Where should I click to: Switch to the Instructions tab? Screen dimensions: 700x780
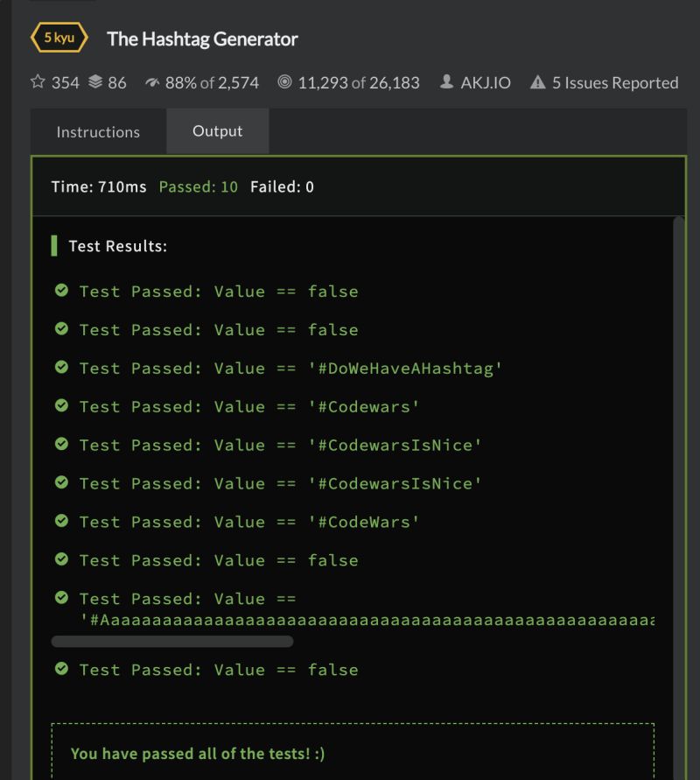click(x=98, y=132)
